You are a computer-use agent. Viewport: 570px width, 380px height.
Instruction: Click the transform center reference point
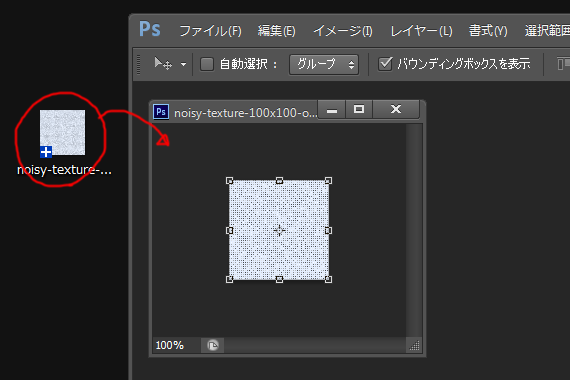[x=279, y=231]
